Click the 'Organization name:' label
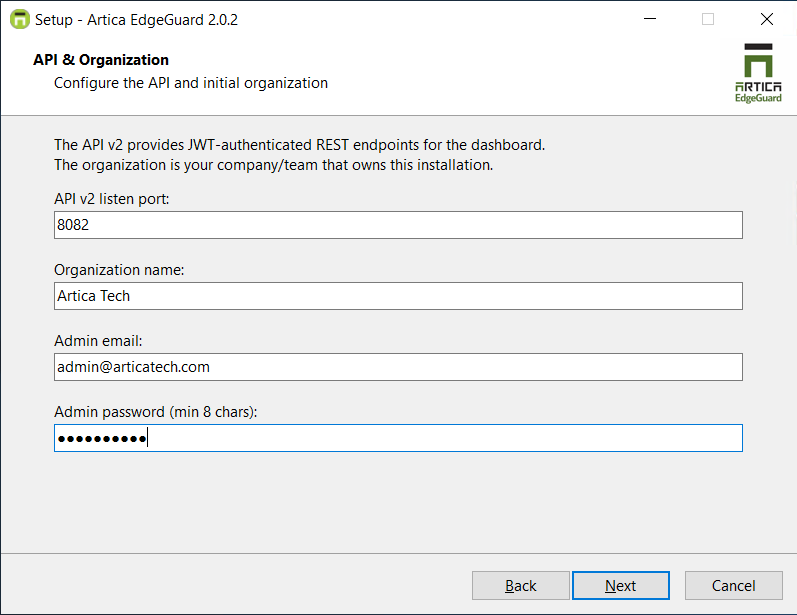 coord(119,270)
